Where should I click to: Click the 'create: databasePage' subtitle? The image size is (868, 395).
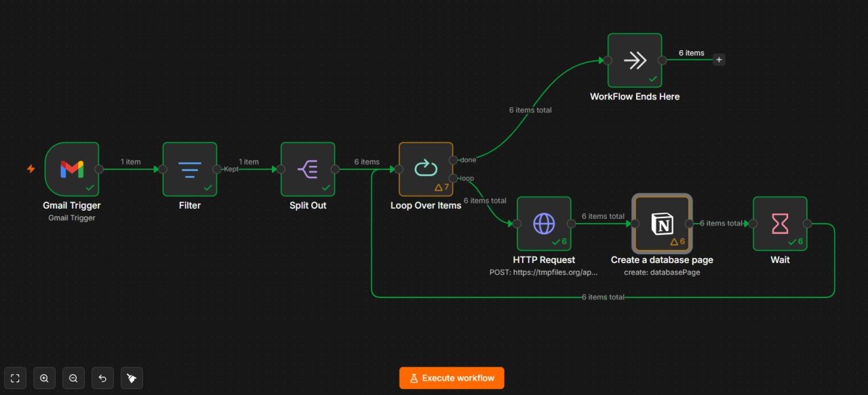(662, 272)
